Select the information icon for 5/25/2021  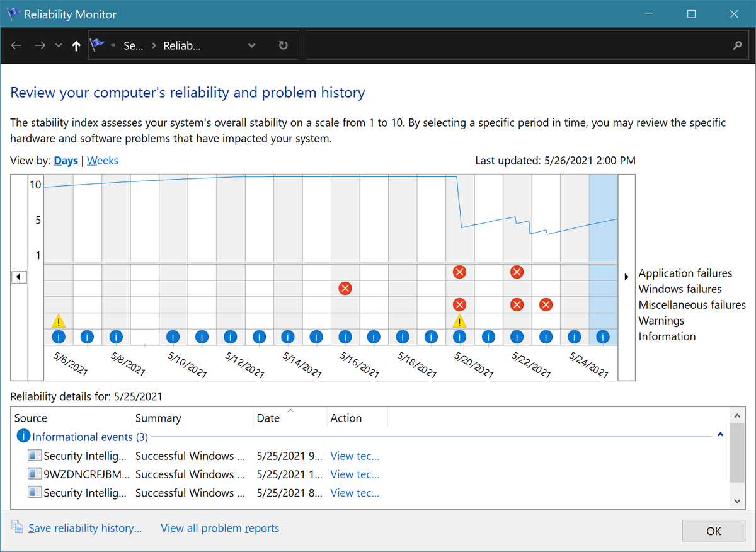[x=603, y=336]
